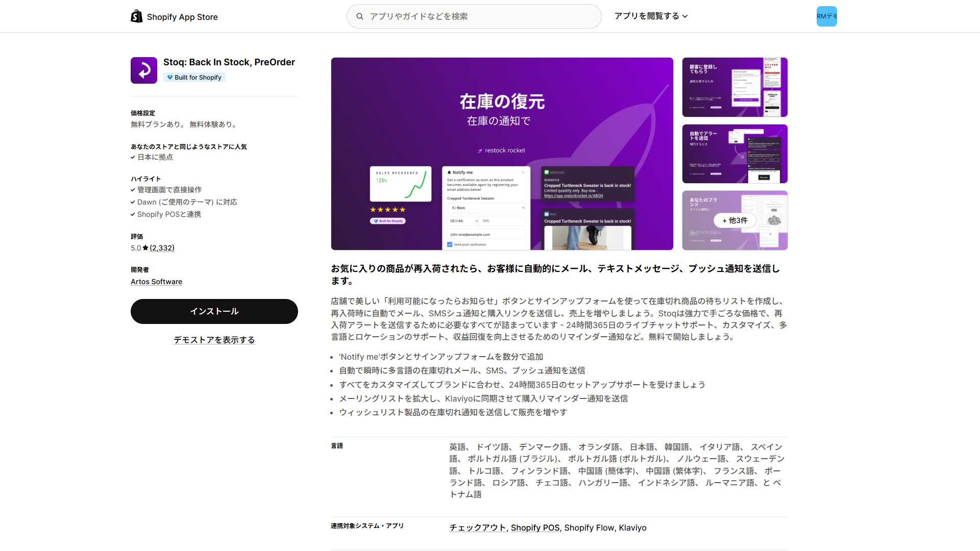Open the second thumbnail 自動でアラートを送信
The height and width of the screenshot is (551, 980).
click(x=734, y=154)
